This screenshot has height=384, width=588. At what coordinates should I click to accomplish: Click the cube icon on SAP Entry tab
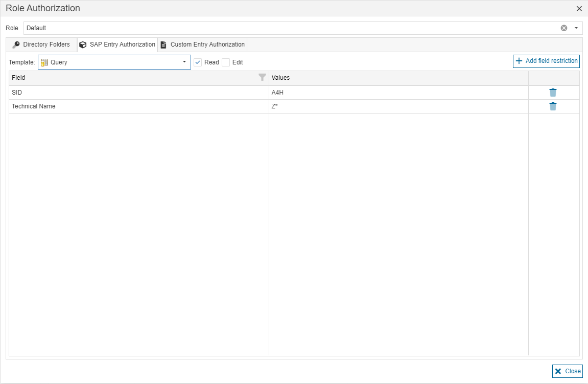(x=83, y=45)
